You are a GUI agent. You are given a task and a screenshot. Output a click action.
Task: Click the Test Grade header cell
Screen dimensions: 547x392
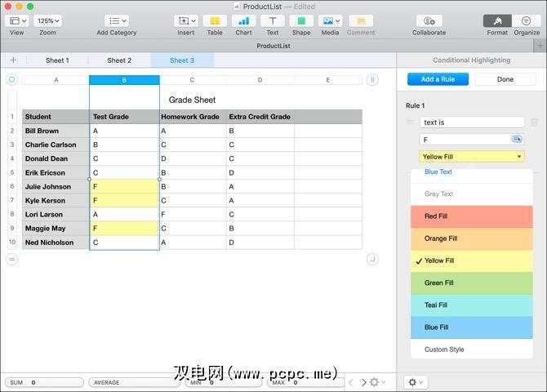click(125, 117)
